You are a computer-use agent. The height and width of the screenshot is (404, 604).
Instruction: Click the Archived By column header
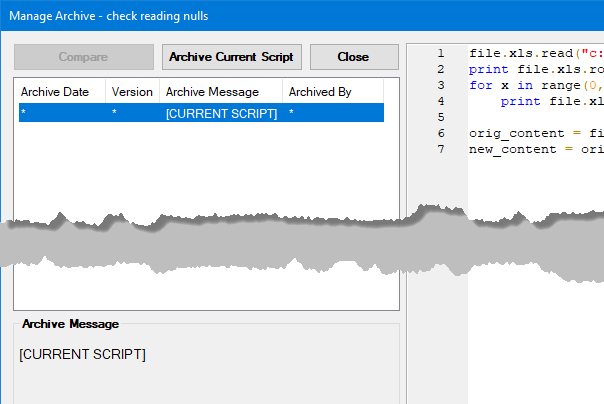[x=320, y=92]
